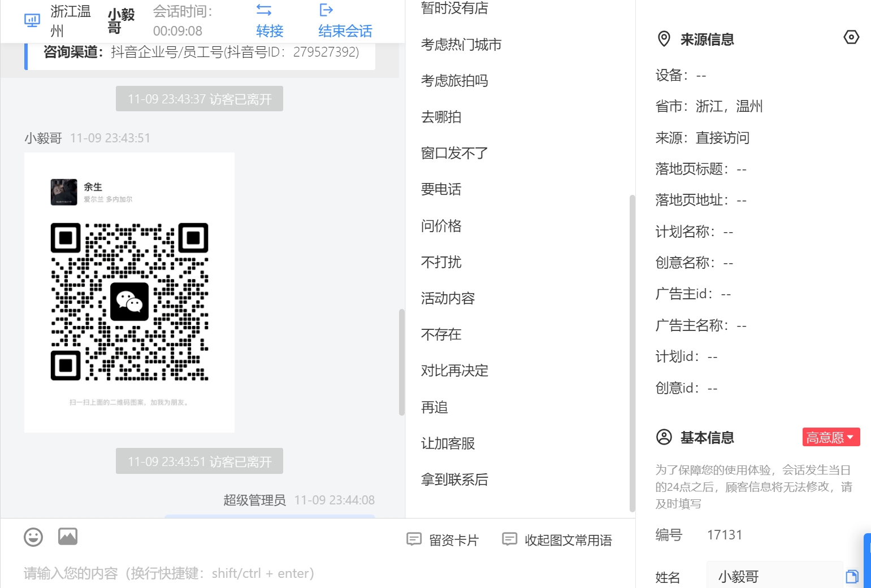This screenshot has width=871, height=588.
Task: Click the 23:43:51 访客已离开 system notice
Action: point(200,461)
